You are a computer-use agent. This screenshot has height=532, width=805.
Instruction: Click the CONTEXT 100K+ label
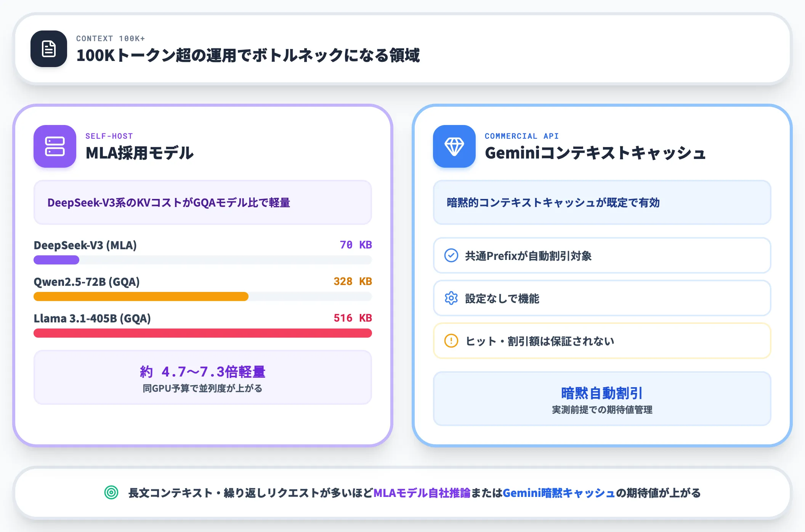coord(111,38)
